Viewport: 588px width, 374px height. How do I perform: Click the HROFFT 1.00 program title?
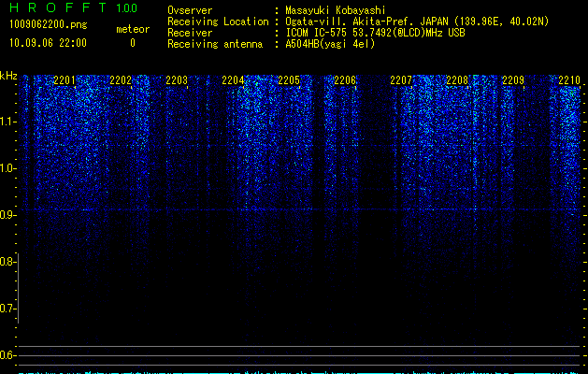coord(73,7)
